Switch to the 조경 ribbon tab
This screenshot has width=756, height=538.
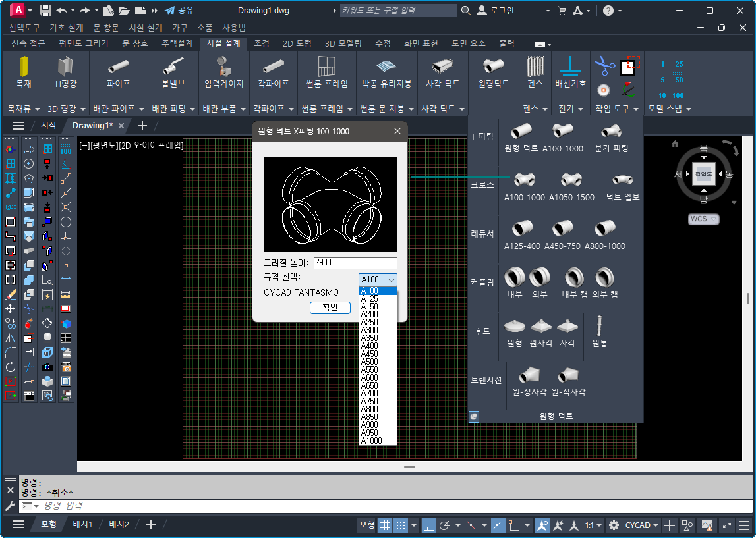pyautogui.click(x=262, y=43)
